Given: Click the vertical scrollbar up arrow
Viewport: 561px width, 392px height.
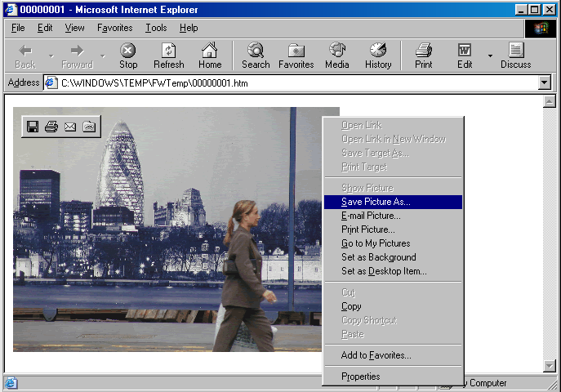Looking at the screenshot, I should (549, 101).
